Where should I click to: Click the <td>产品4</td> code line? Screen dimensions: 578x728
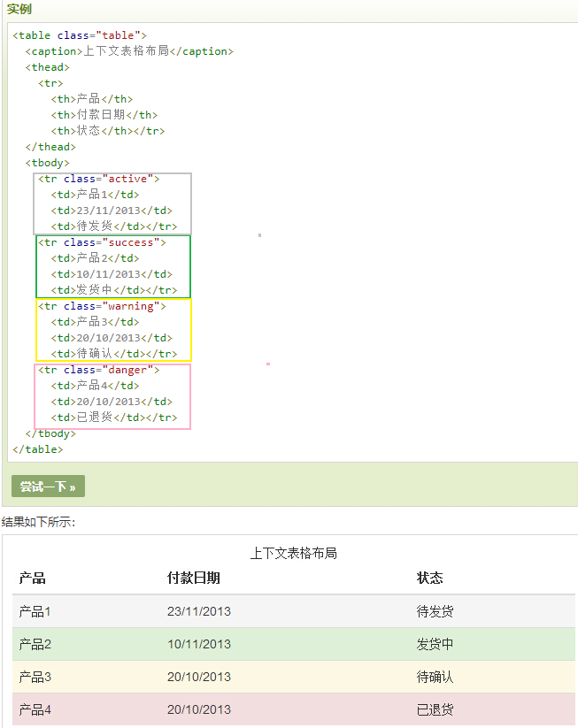coord(96,386)
